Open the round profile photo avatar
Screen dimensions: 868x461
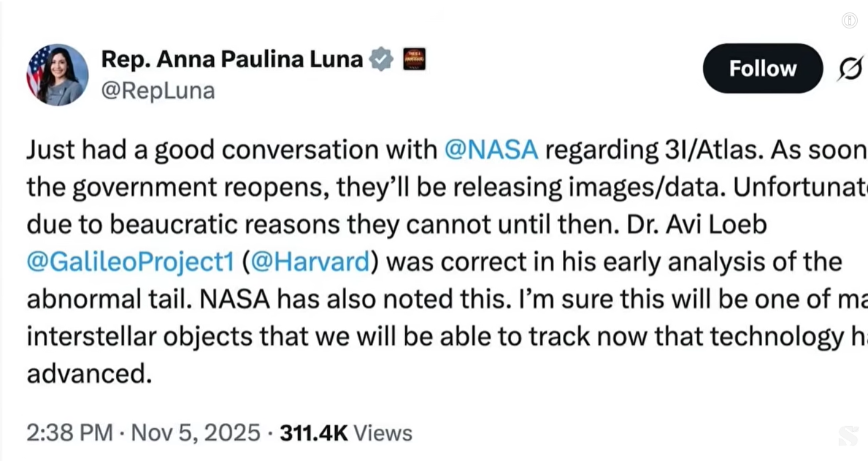pyautogui.click(x=58, y=75)
